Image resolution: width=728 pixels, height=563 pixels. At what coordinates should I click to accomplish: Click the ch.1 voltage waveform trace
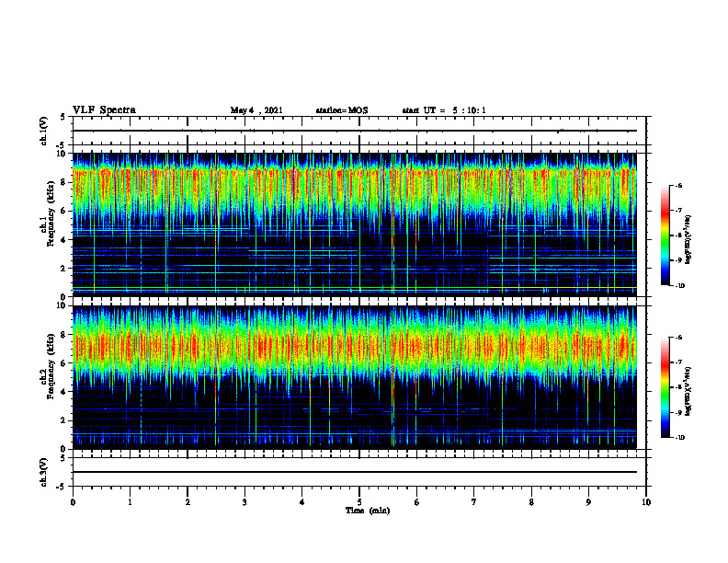pos(355,131)
